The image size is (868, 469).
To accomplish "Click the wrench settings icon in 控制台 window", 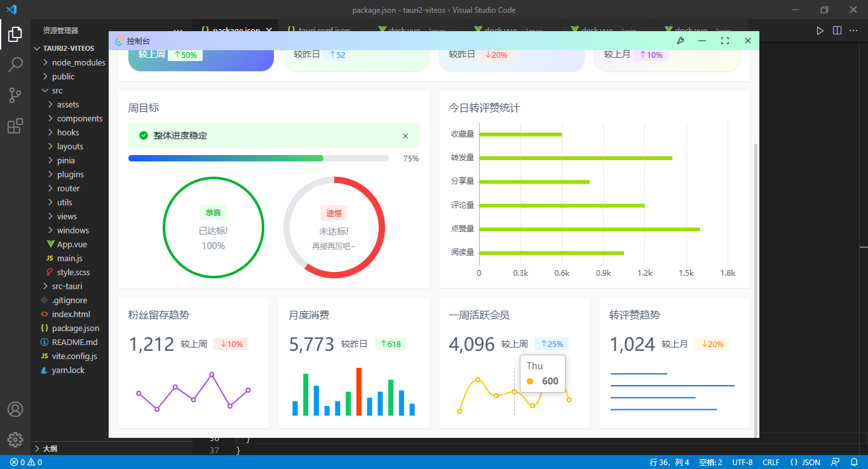I will tap(681, 41).
